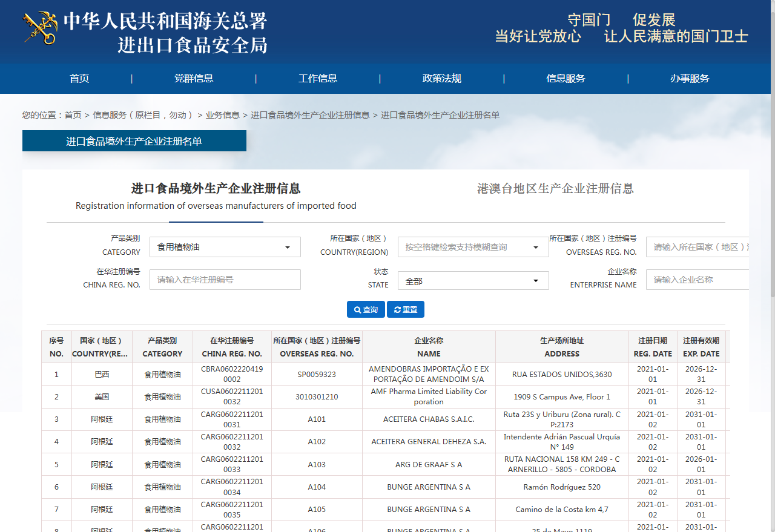Open the 党群信息 menu item
Screen dimensions: 775x532
point(194,78)
